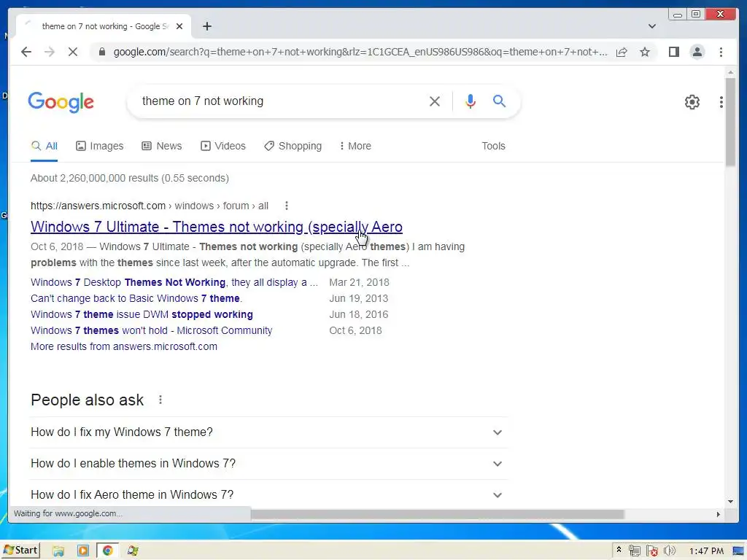Open Windows Explorer from taskbar
This screenshot has height=560, width=747.
click(x=58, y=551)
